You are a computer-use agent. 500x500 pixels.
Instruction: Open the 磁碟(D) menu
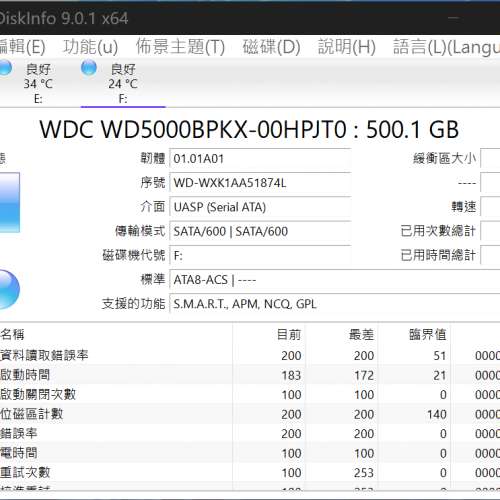(x=271, y=46)
